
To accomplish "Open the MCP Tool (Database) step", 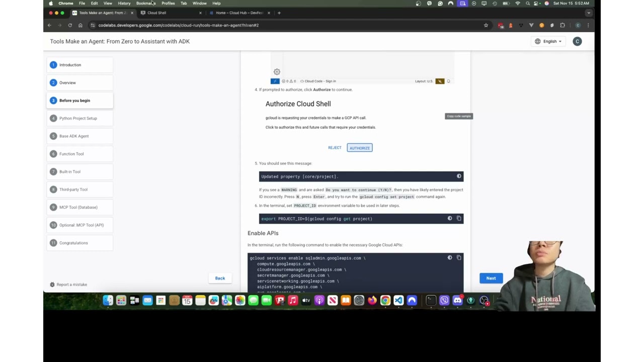I will point(80,207).
